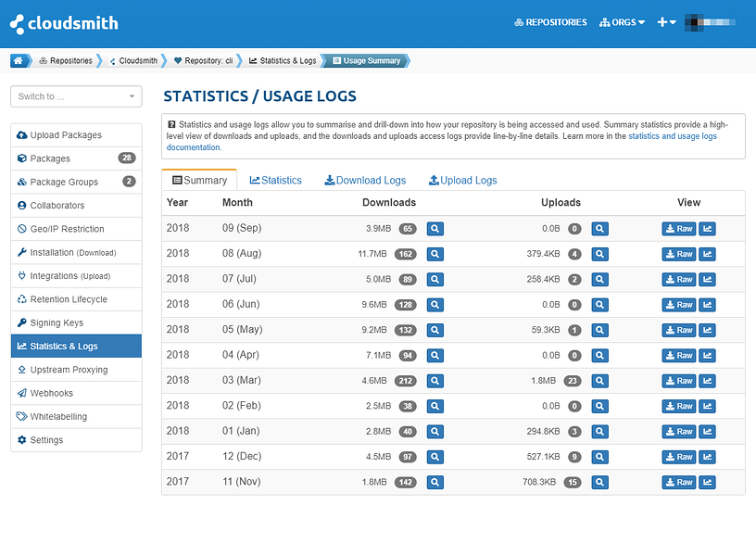Open Integrations (Upload) page
This screenshot has width=756, height=556.
(x=76, y=276)
